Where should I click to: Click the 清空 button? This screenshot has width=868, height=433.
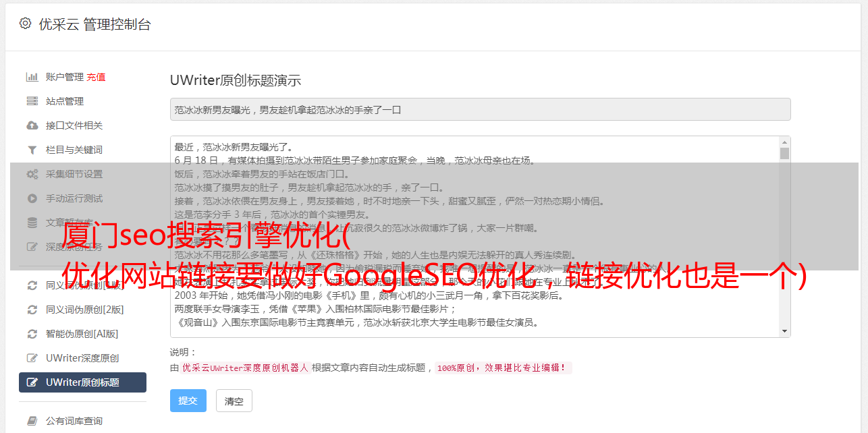click(x=234, y=401)
